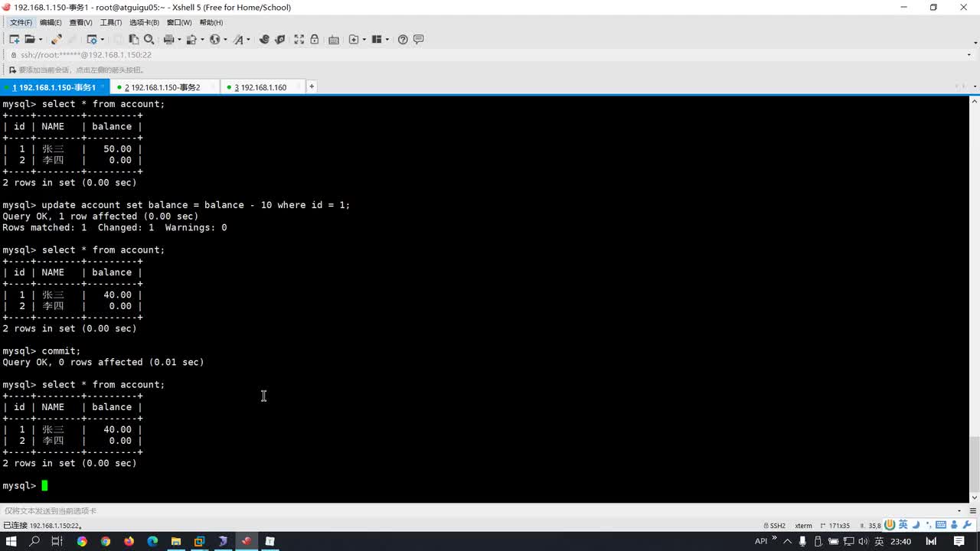Open the compose bar hamburger menu

coord(973,510)
